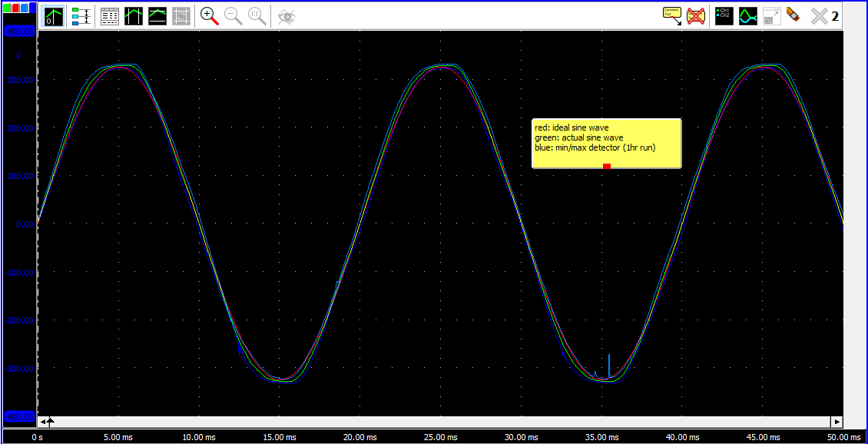Image resolution: width=868 pixels, height=444 pixels.
Task: Click the export-to-window graph icon
Action: click(771, 15)
